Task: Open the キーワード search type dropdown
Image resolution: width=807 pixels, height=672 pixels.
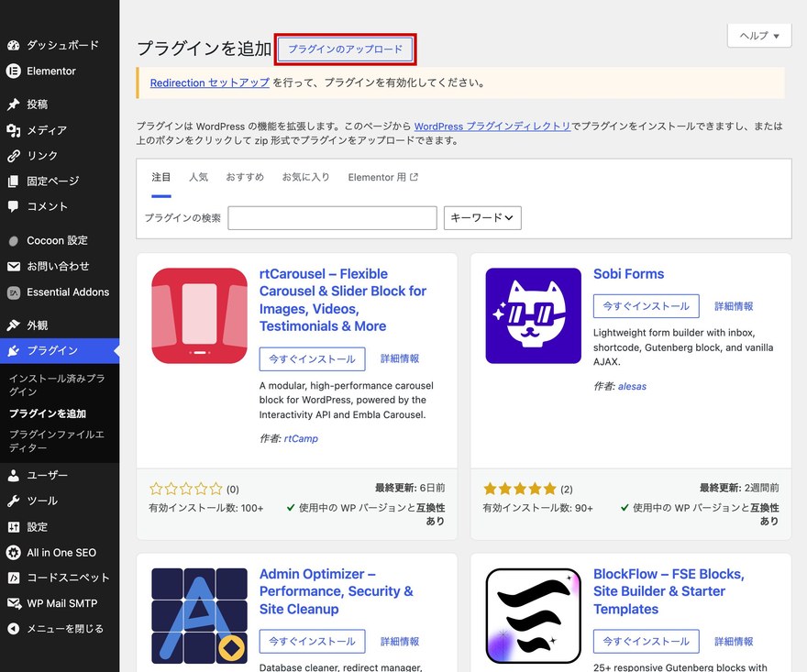Action: (482, 217)
